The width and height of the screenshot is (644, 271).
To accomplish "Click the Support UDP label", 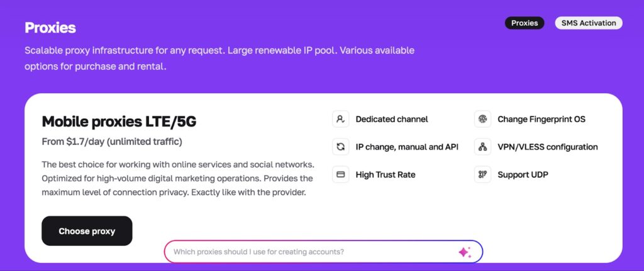I will [523, 174].
